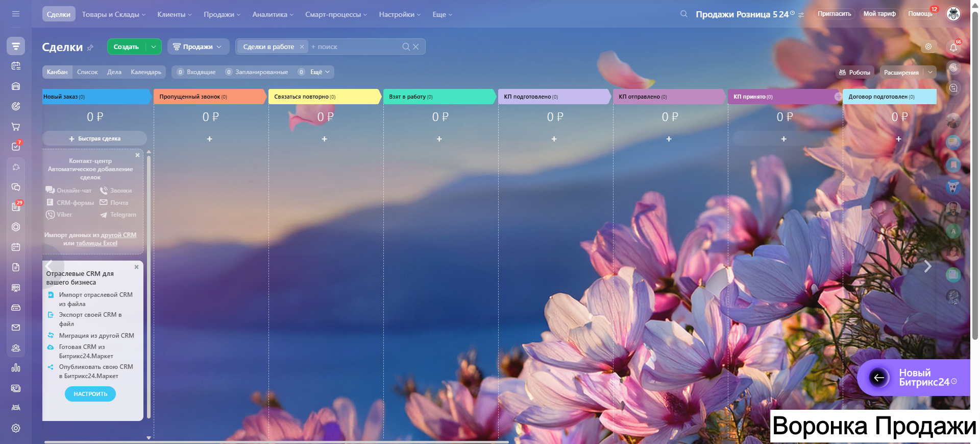Open the Продажи funnel selector
Viewport: 980px width, 444px height.
(198, 46)
